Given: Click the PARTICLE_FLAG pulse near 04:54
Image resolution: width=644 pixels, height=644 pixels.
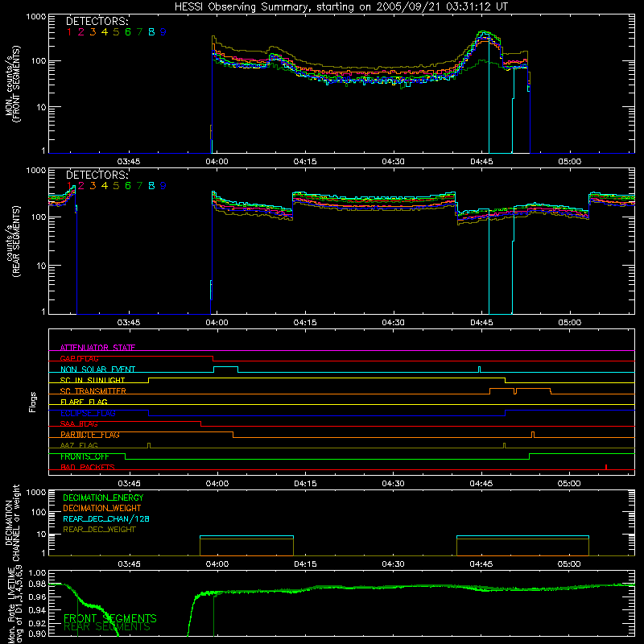Looking at the screenshot, I should (x=533, y=435).
